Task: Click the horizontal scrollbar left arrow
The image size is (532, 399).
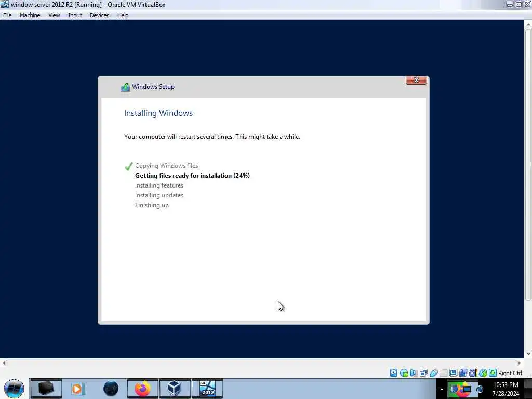Action: [4, 363]
